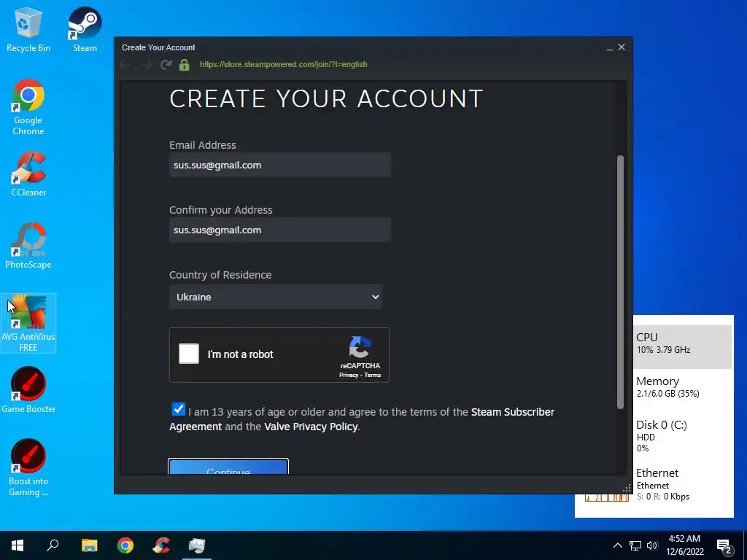Click the green padlock security icon

[185, 65]
